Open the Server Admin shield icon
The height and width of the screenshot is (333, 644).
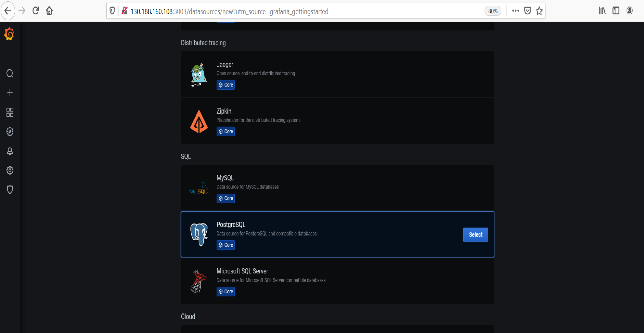10,190
